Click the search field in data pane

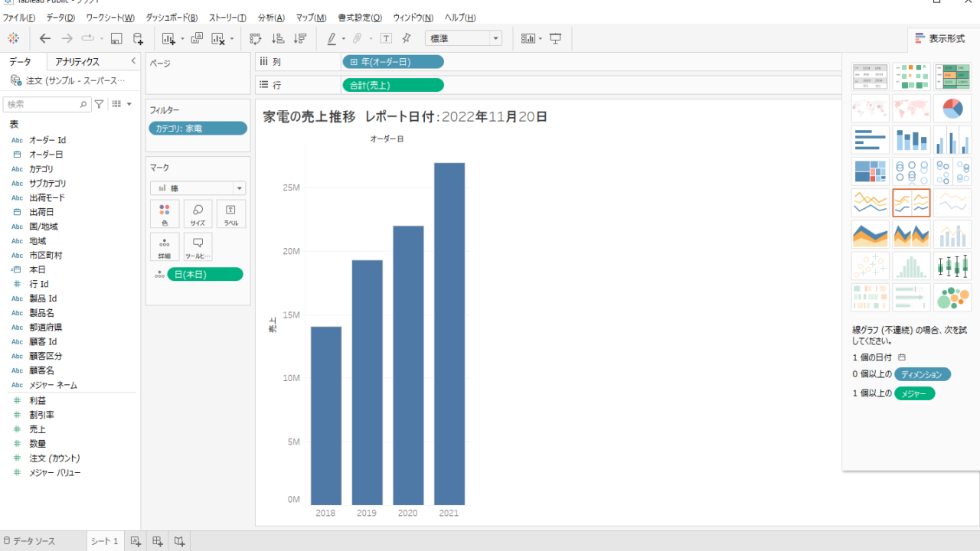(x=47, y=104)
